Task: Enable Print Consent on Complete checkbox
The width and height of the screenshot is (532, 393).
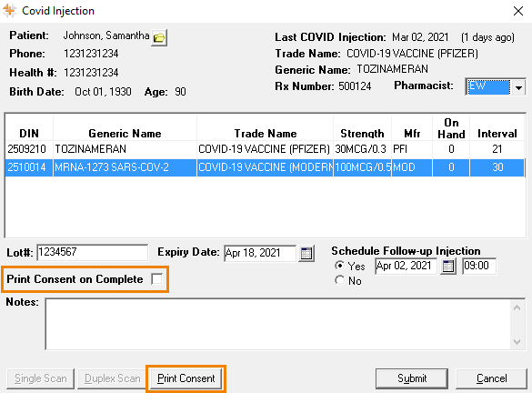Action: [x=156, y=279]
